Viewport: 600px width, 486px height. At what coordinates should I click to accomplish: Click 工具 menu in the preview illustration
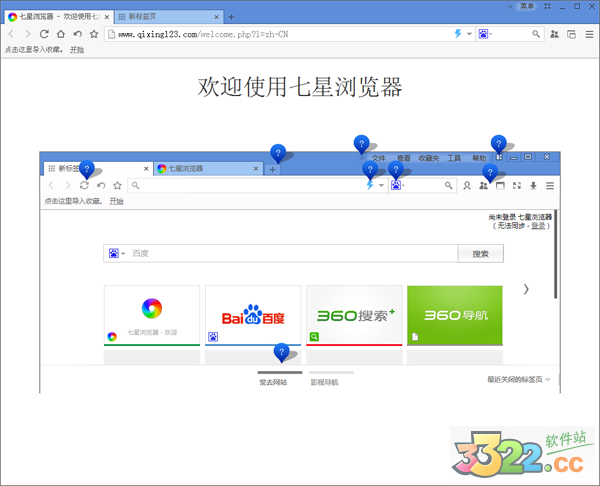click(x=454, y=158)
